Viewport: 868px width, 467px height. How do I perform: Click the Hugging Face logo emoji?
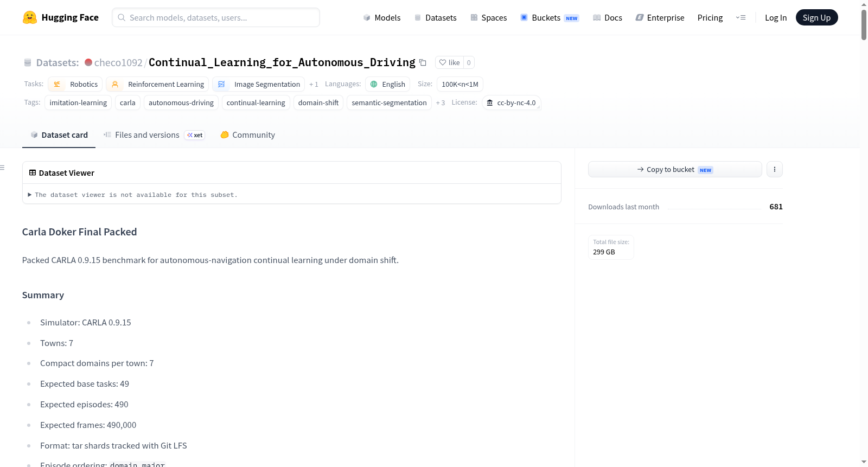coord(29,17)
